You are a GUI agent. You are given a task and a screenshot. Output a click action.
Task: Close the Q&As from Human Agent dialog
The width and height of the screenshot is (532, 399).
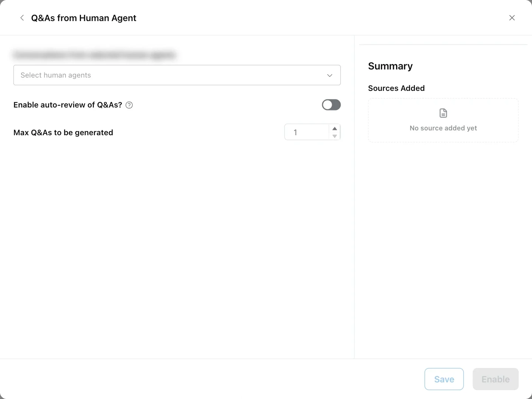click(512, 18)
